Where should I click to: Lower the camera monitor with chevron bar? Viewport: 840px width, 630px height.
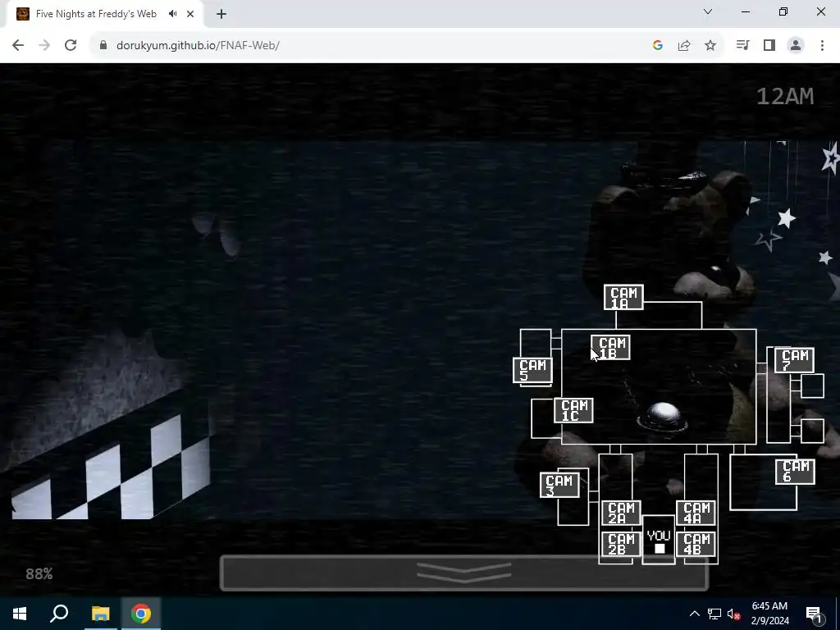464,573
